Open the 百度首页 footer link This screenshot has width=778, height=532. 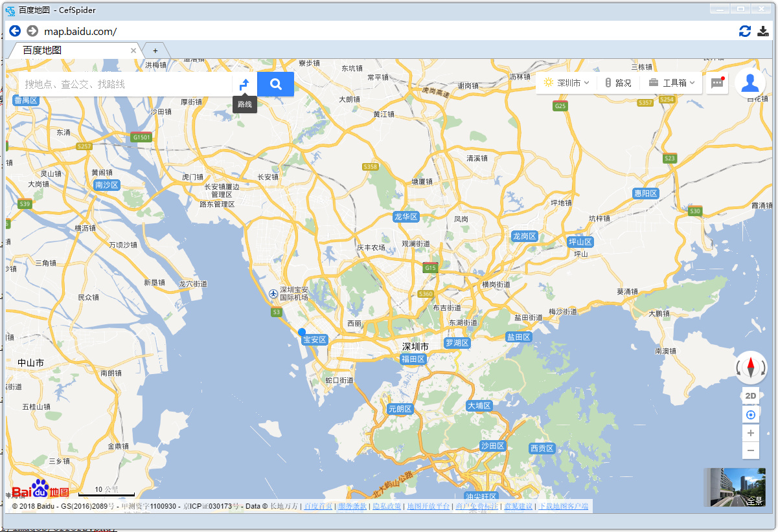[x=318, y=506]
